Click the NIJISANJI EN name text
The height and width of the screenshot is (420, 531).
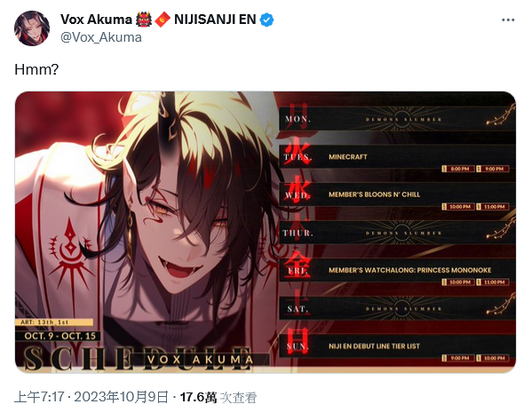[x=215, y=20]
